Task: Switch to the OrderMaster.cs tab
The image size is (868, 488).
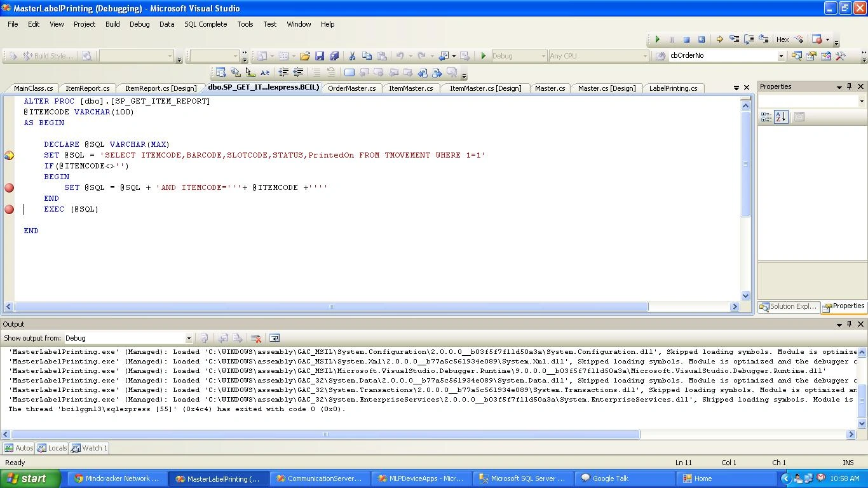Action: coord(351,88)
